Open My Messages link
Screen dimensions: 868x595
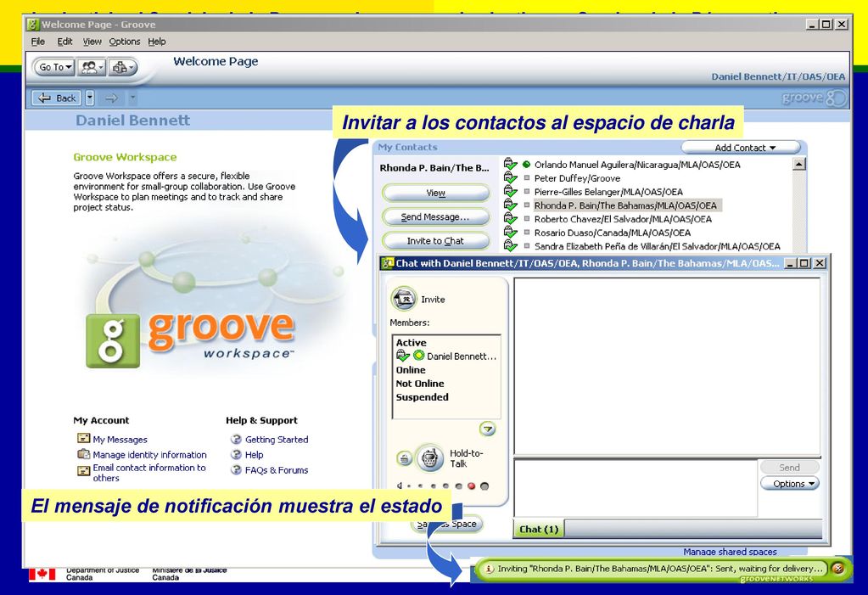120,440
